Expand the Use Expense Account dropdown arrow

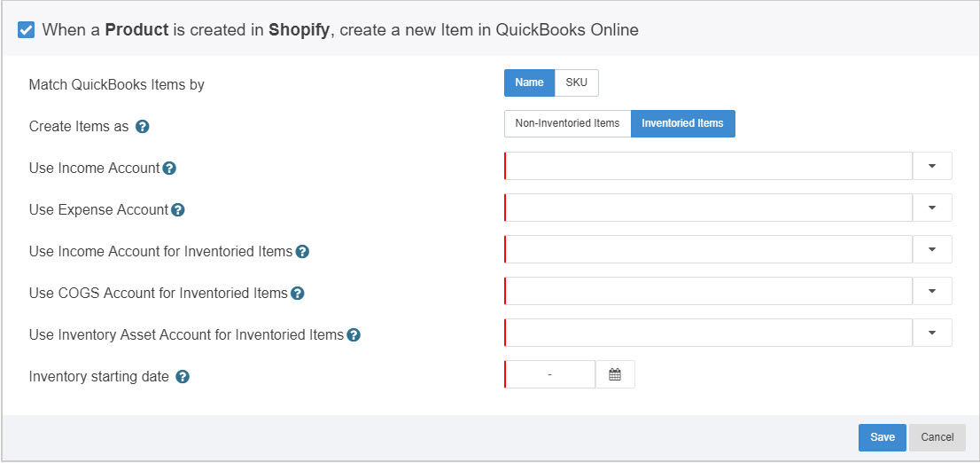(x=932, y=208)
